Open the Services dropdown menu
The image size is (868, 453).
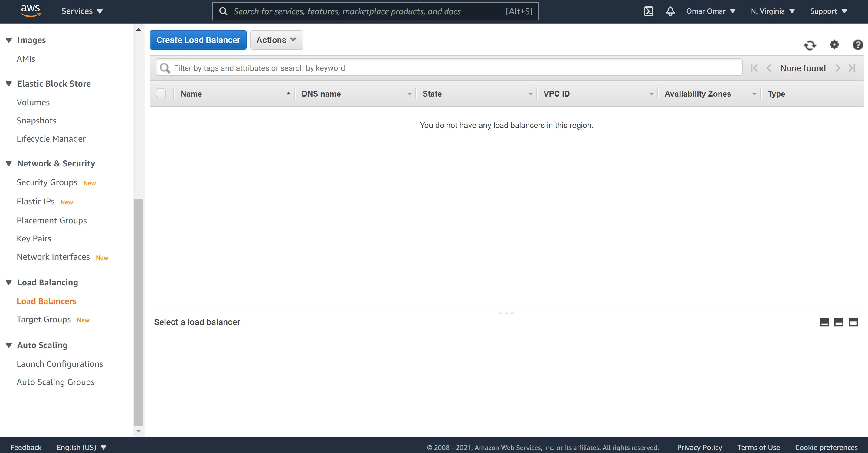pos(82,11)
